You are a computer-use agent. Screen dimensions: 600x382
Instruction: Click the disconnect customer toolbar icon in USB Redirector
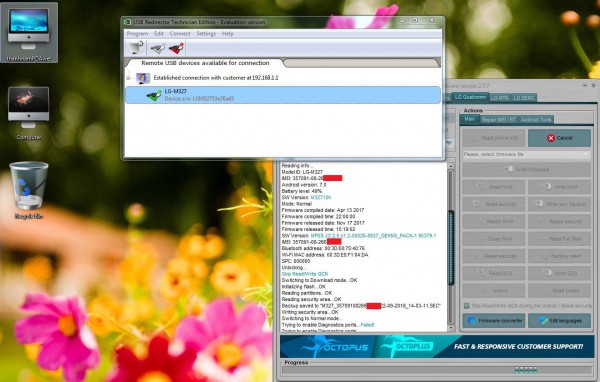coord(135,48)
